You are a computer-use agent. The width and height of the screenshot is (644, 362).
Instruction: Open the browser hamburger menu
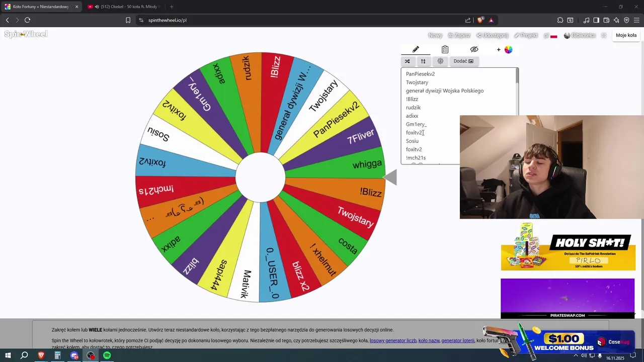[637, 20]
